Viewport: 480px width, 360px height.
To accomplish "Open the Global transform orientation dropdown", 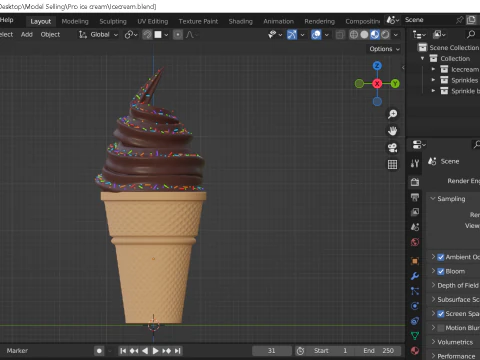I will [x=98, y=34].
